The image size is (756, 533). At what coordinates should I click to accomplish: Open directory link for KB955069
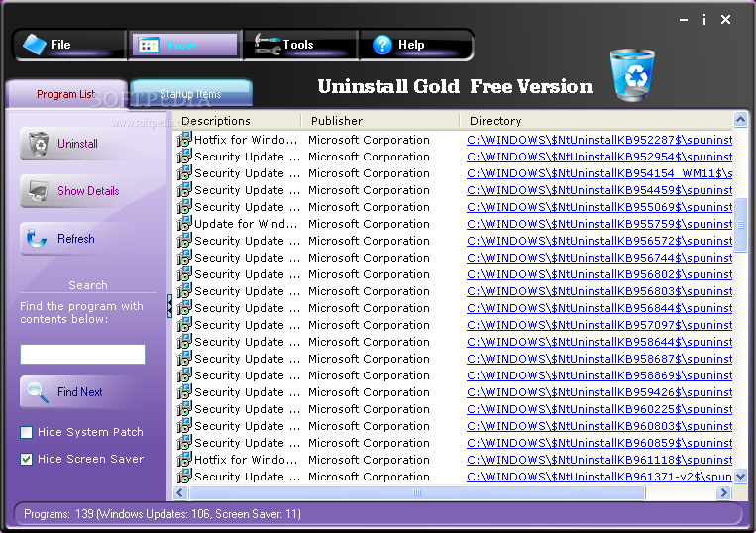(x=599, y=207)
